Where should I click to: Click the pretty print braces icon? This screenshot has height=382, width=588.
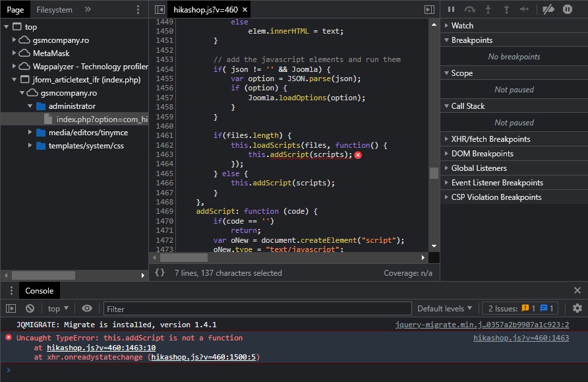[160, 272]
